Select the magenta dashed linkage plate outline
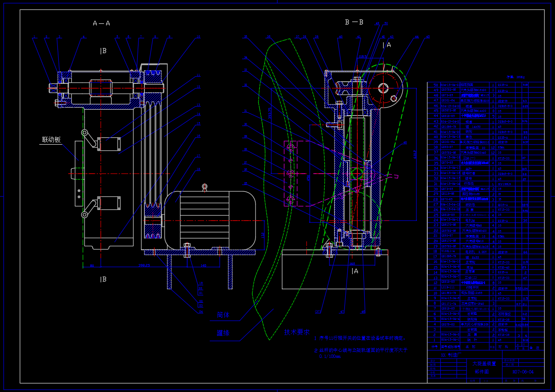Screen dimensions: 555x392 click(290, 174)
